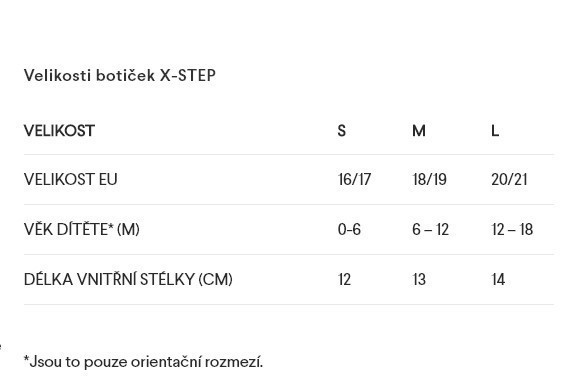
Task: Click the 18/19 EU size cell
Action: (x=429, y=179)
